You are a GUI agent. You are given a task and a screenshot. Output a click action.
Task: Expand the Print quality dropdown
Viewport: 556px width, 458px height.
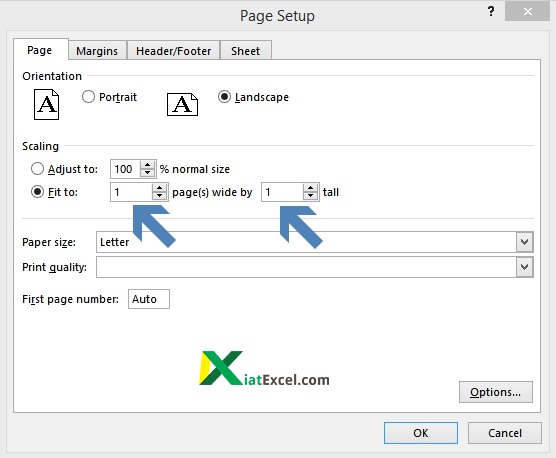click(524, 267)
